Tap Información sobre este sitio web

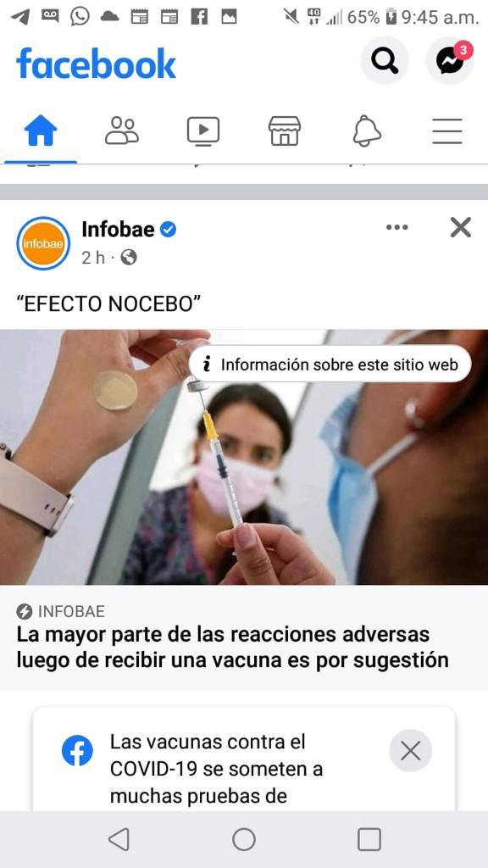330,364
